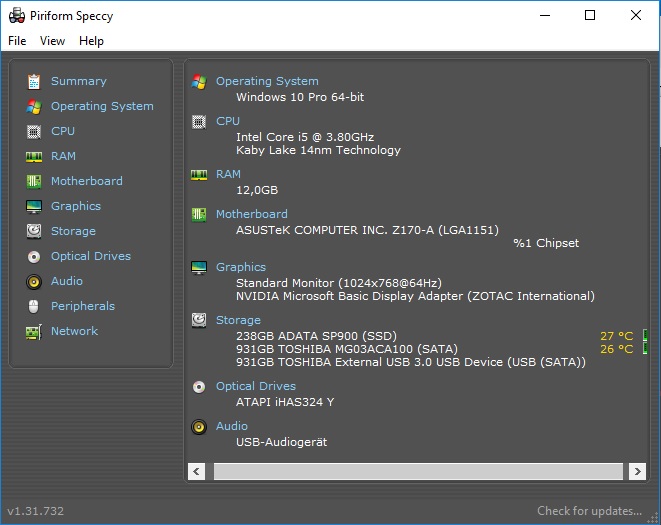This screenshot has height=525, width=661.
Task: Click the 27 °C ADATA temperature reading
Action: [x=616, y=336]
